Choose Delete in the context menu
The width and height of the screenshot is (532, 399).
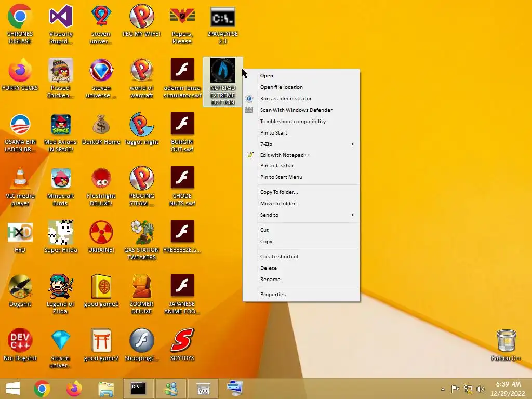(301, 268)
